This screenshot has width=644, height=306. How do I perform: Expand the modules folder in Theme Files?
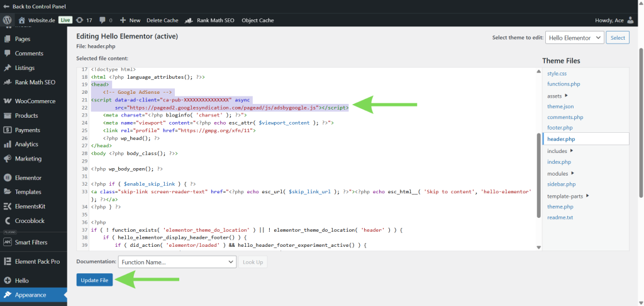pos(572,173)
